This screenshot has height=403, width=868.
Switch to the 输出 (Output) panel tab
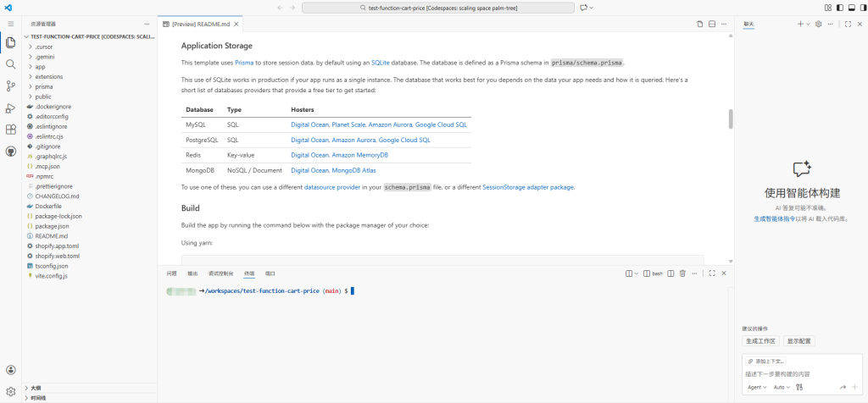coord(192,273)
